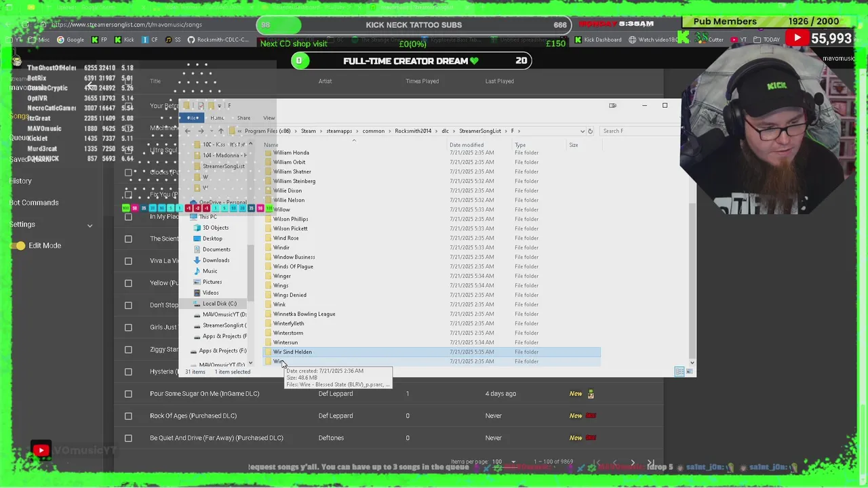Open the View ribbon tab

pyautogui.click(x=269, y=118)
